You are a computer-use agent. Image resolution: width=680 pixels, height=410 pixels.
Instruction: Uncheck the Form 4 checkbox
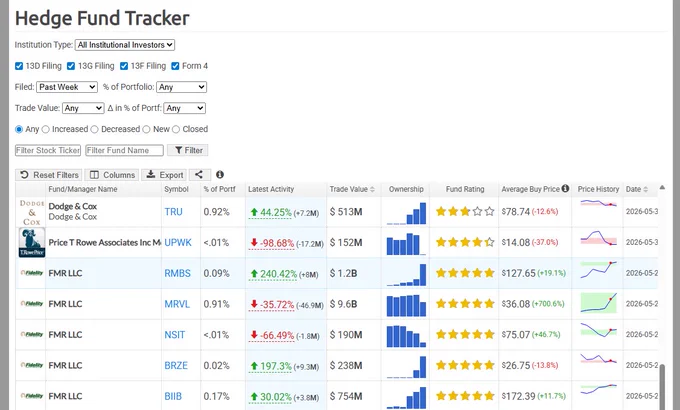point(175,66)
